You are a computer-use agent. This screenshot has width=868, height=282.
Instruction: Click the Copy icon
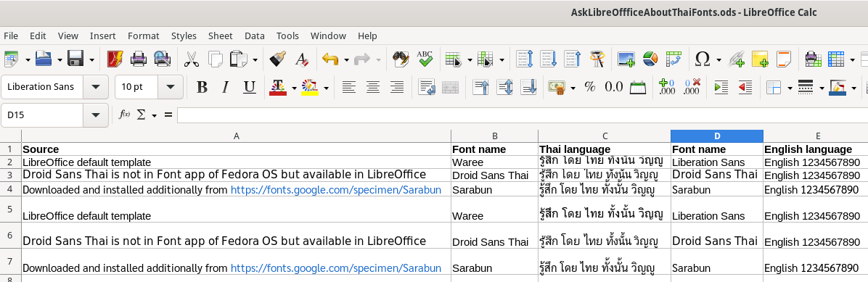coord(215,59)
